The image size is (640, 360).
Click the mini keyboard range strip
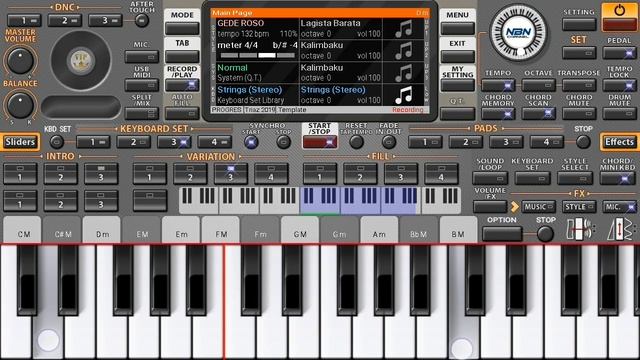point(320,200)
